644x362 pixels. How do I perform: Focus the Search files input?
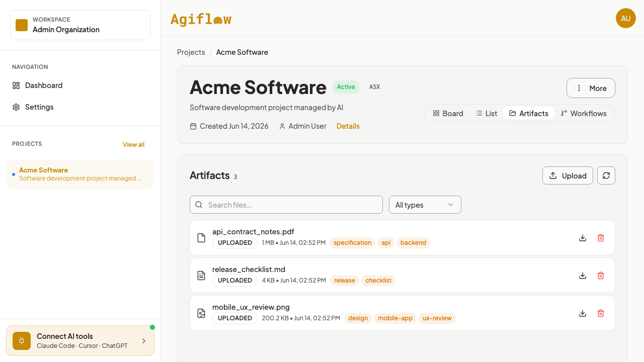click(286, 205)
